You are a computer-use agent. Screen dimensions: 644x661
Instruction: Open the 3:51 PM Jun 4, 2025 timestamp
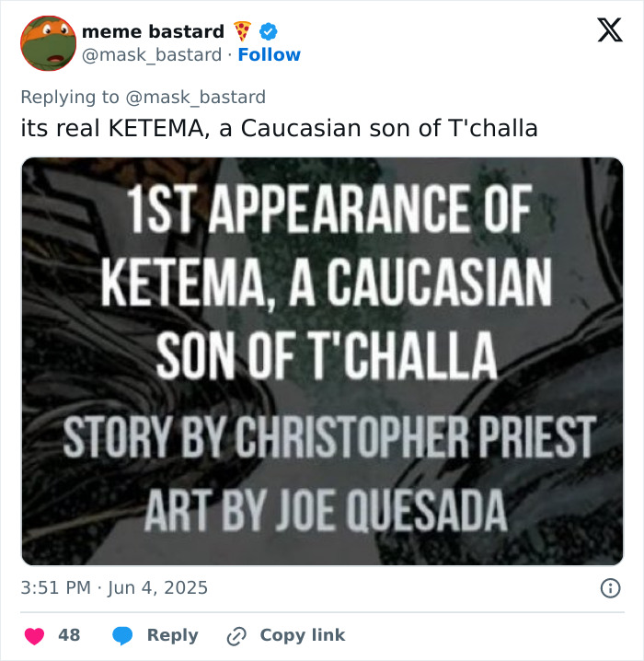coord(114,587)
